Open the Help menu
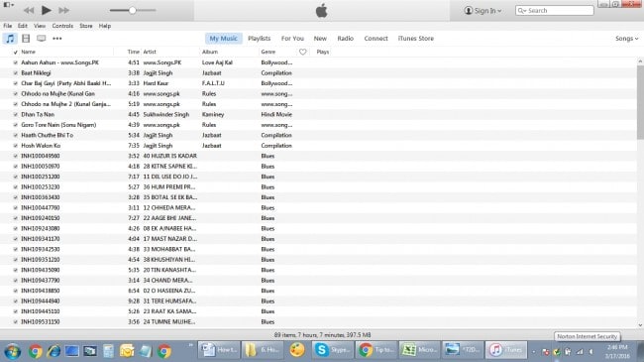The image size is (644, 362). click(105, 26)
